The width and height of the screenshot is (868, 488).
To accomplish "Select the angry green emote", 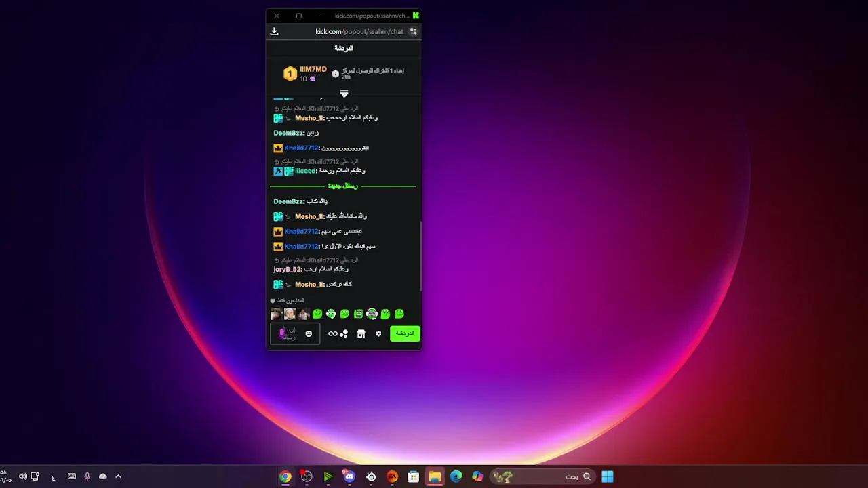I will (358, 314).
